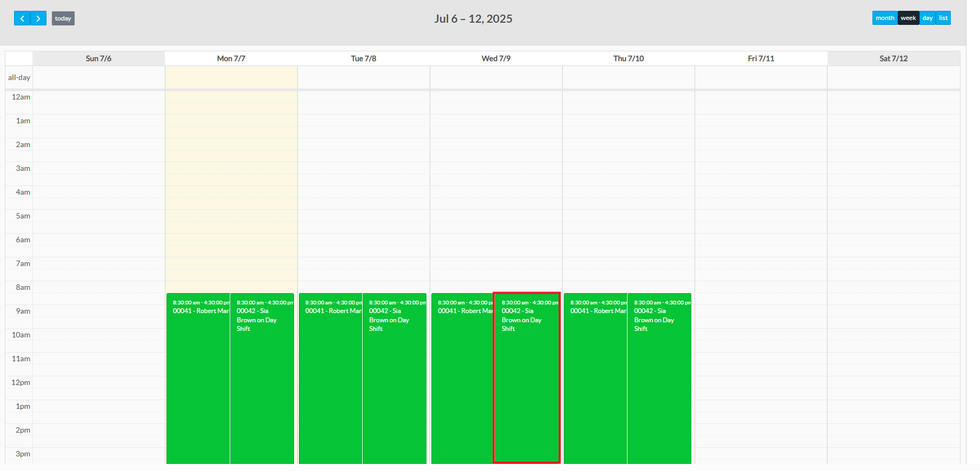Open Tuesday's 00041 Robert Mar shift event

(x=330, y=379)
